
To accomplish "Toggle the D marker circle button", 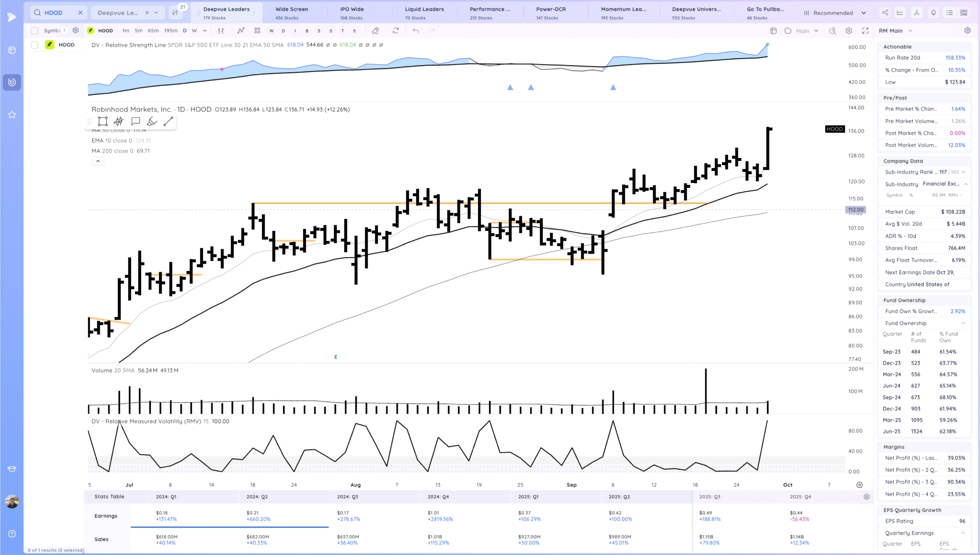I will click(283, 31).
